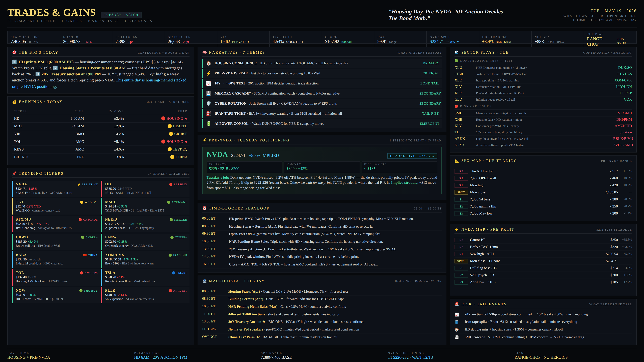Click the EPS BMO tag on the HD card

pos(178,184)
